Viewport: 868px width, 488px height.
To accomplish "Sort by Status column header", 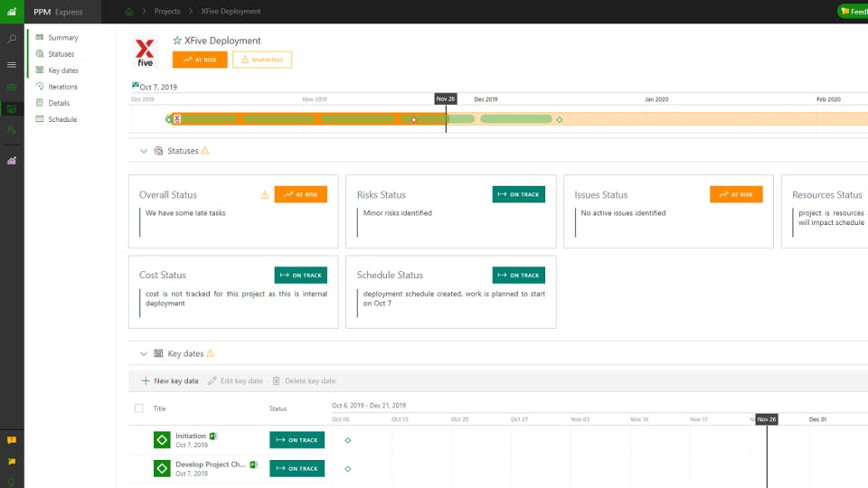I will point(278,408).
